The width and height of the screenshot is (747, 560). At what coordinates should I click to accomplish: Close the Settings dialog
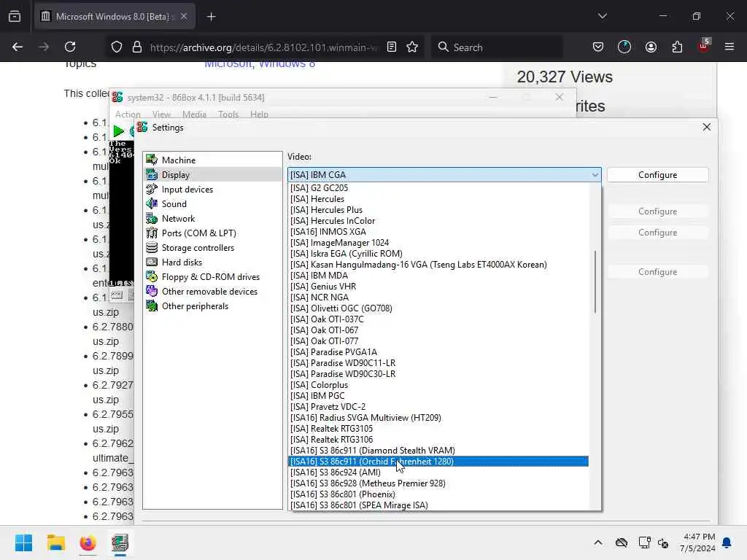point(706,127)
